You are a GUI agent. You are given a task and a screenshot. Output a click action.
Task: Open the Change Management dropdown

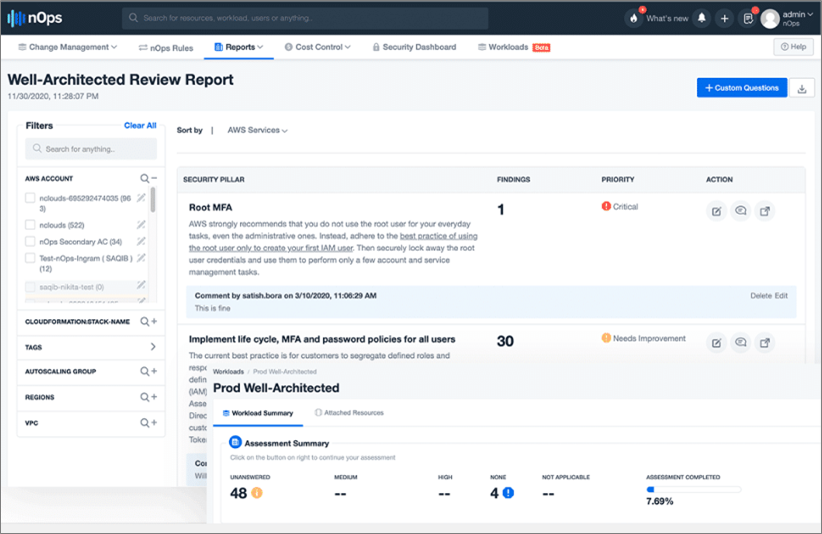(68, 47)
